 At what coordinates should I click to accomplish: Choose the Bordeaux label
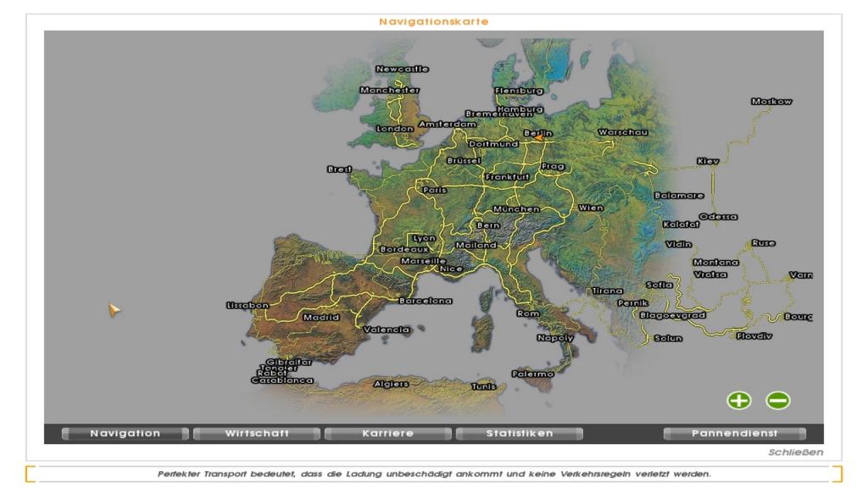pos(404,250)
